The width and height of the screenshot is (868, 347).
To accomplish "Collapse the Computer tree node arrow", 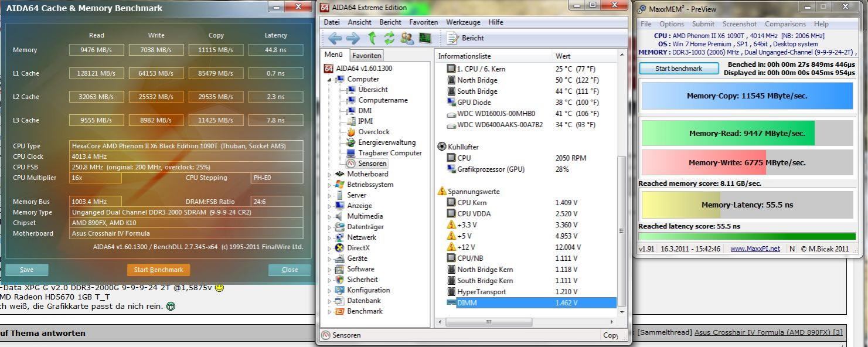I will click(x=330, y=79).
